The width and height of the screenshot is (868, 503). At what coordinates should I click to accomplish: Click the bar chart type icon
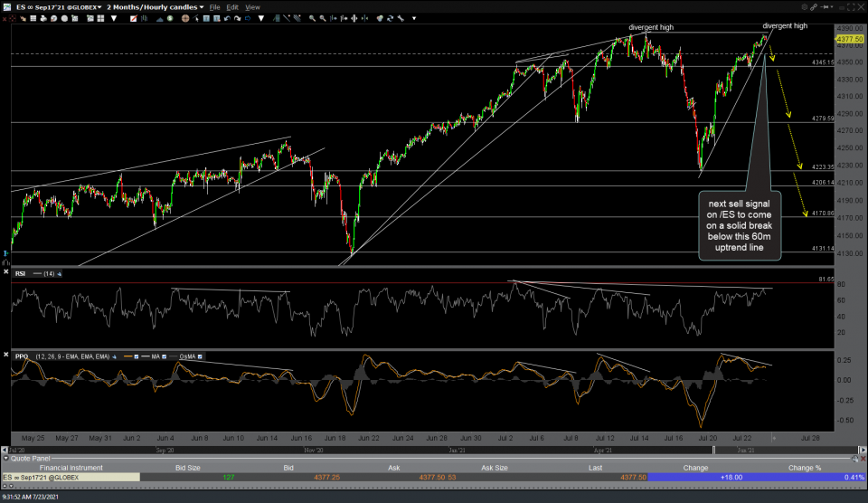(144, 18)
